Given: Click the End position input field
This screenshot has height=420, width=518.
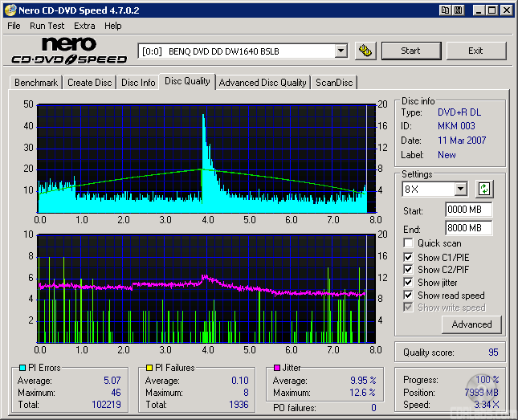Looking at the screenshot, I should tap(468, 228).
